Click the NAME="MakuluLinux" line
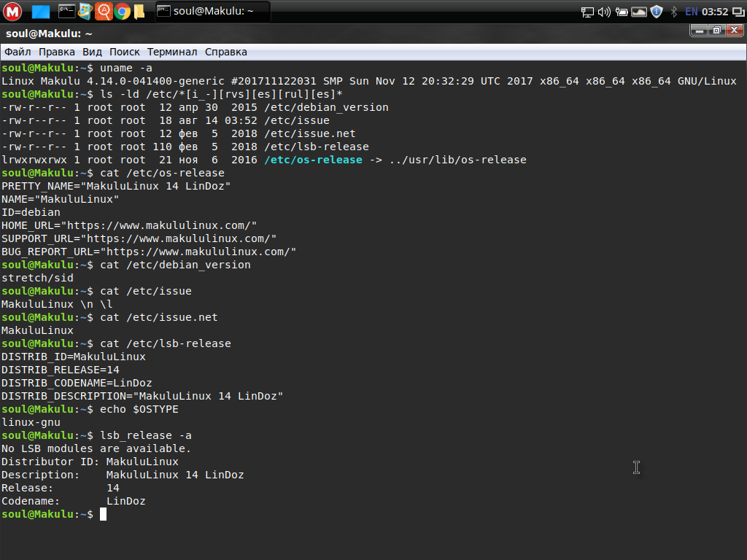 60,199
